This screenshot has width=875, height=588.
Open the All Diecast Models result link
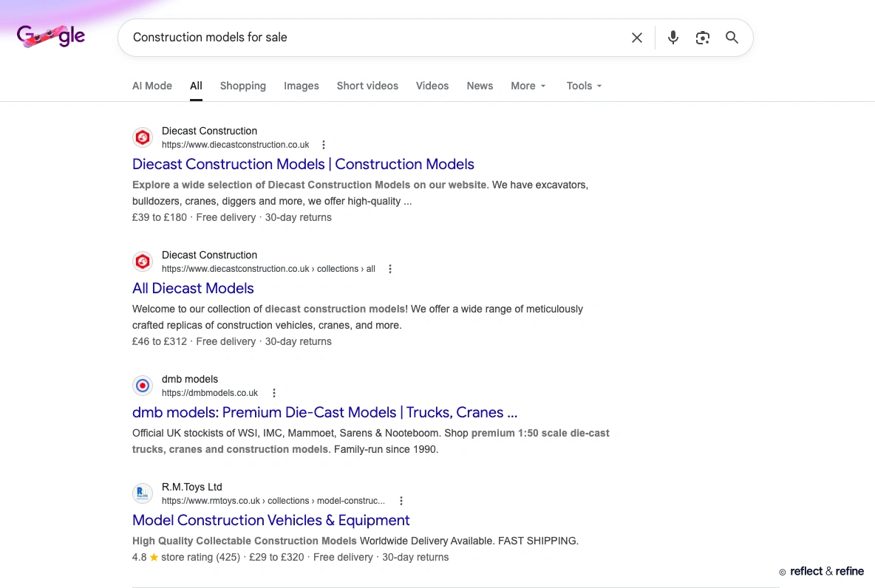pos(193,288)
